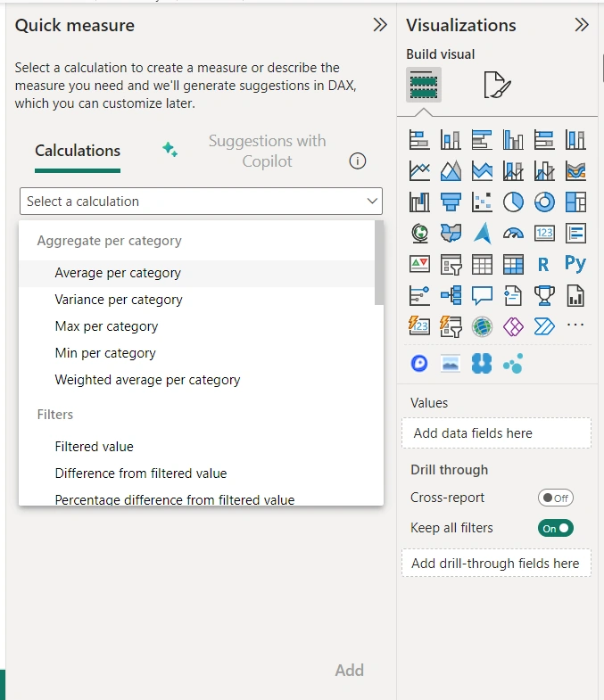Choose Min per category

(196, 354)
